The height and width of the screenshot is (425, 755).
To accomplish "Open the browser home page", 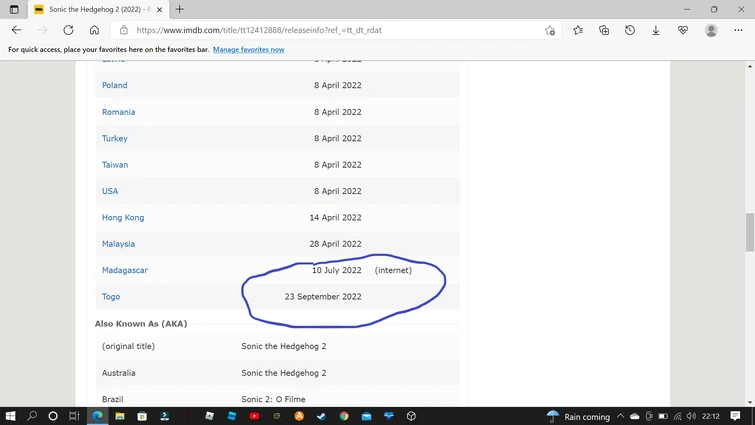I will coord(94,30).
